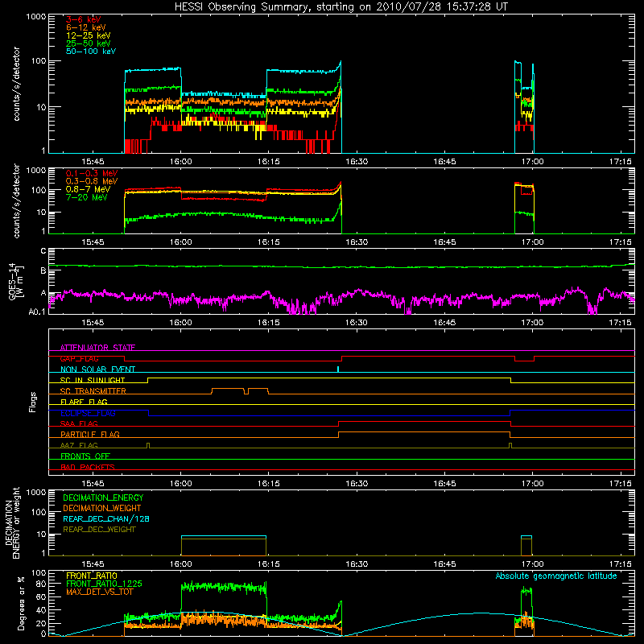Viewport: 644px width, 644px height.
Task: Click the Degrees or % axis title
Action: [21, 603]
